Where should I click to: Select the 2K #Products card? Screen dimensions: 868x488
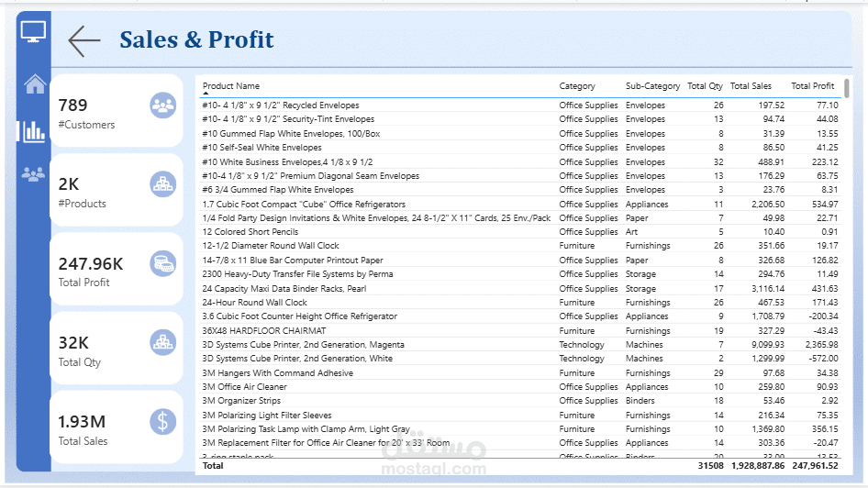click(117, 190)
